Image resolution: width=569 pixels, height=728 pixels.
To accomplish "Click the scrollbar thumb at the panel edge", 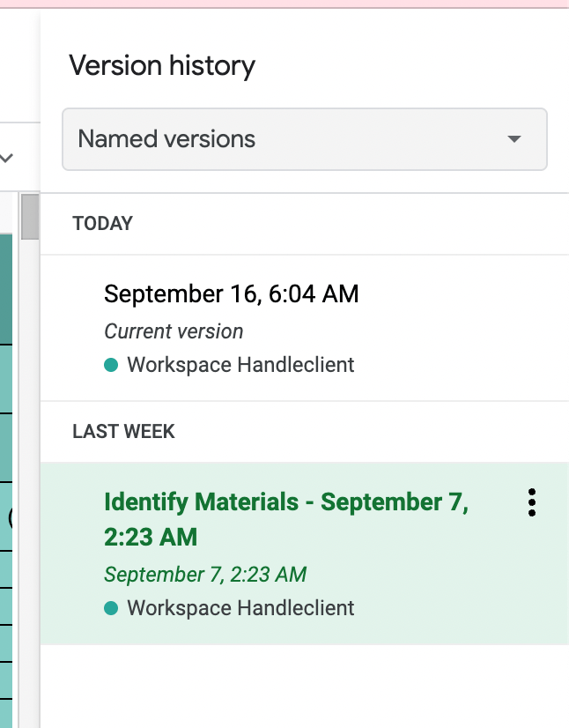I will coord(30,216).
